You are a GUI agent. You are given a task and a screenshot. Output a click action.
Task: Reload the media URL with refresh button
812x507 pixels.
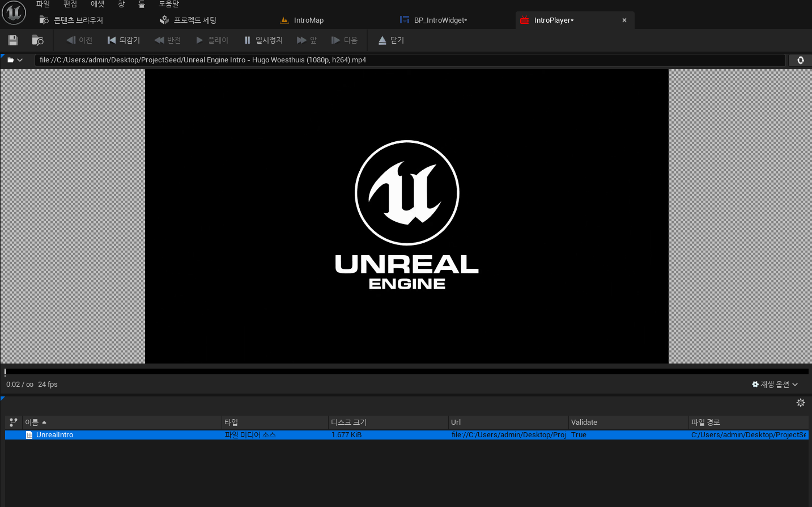(x=800, y=60)
